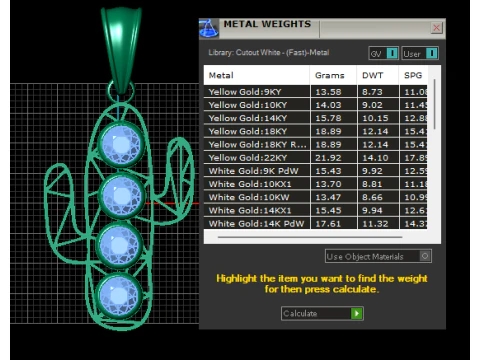
Task: Select the vertical scrollbar of metal list
Action: point(434,104)
